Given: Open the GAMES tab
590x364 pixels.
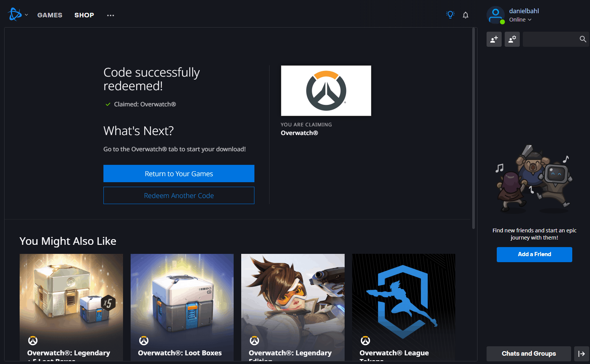Looking at the screenshot, I should pyautogui.click(x=50, y=15).
